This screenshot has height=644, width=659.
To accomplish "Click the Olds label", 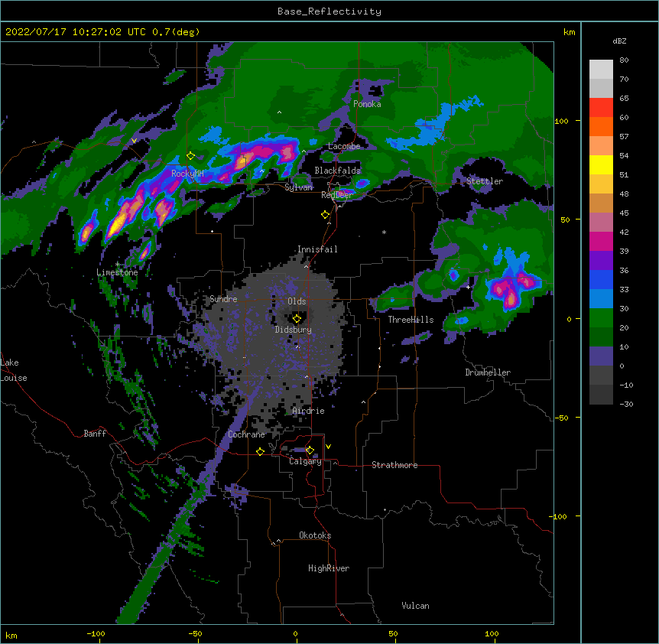I will click(297, 301).
